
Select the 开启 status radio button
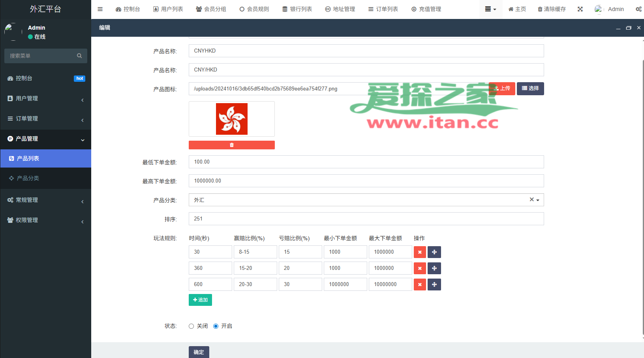216,326
